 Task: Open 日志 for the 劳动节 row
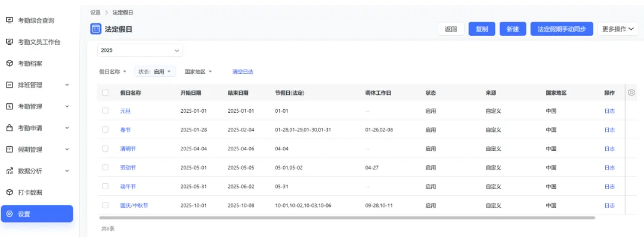point(609,168)
